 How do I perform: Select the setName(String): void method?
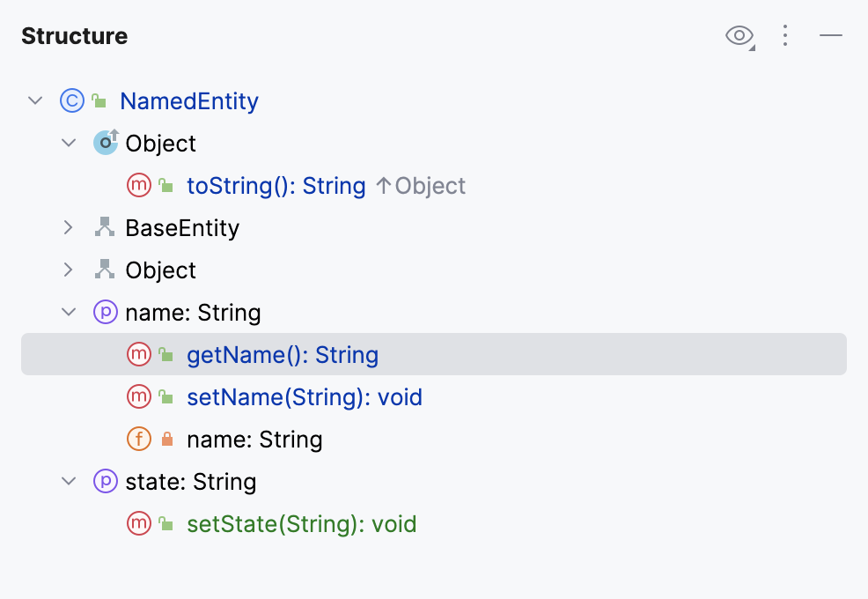tap(304, 396)
